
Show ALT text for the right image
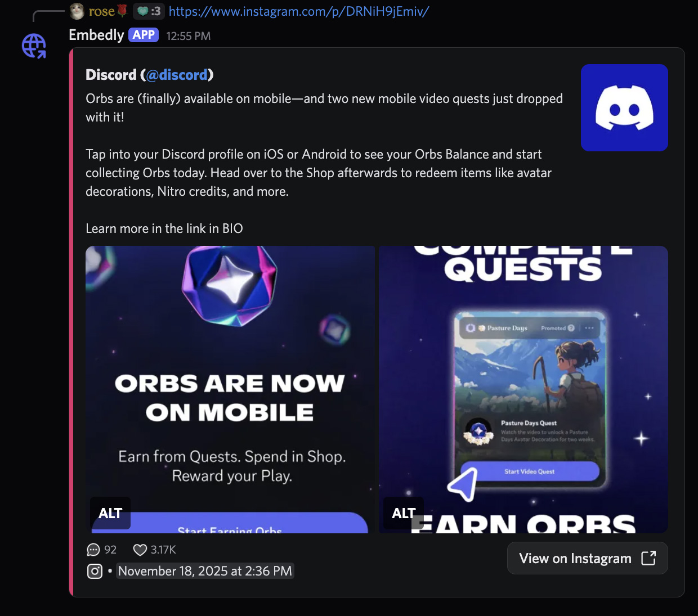(404, 513)
